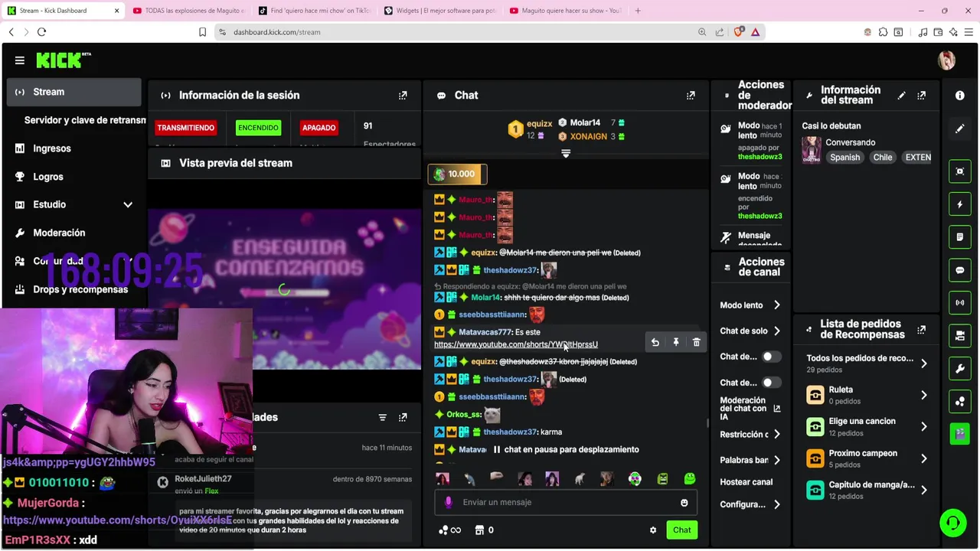This screenshot has width=980, height=551.
Task: Send message with green Chat button
Action: [681, 530]
